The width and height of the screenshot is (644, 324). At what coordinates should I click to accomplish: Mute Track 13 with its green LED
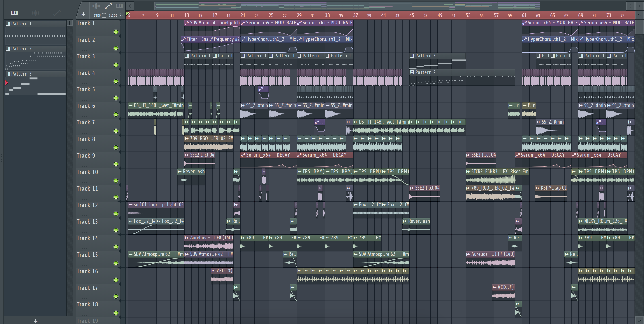coord(116,230)
